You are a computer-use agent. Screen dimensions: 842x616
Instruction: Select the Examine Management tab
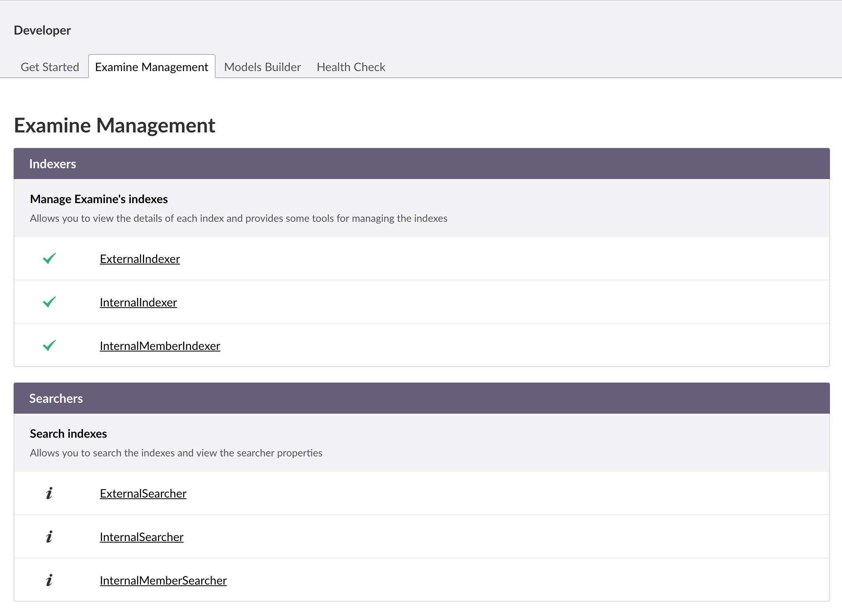[x=151, y=67]
